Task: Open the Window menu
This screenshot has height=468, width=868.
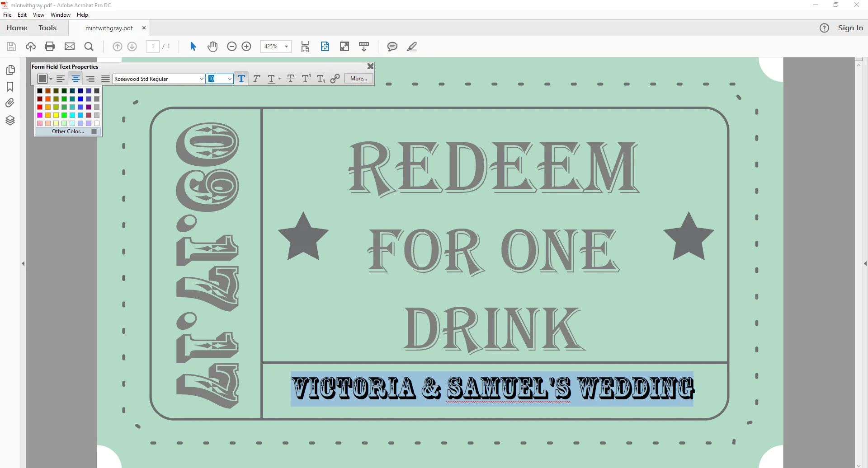Action: 61,15
